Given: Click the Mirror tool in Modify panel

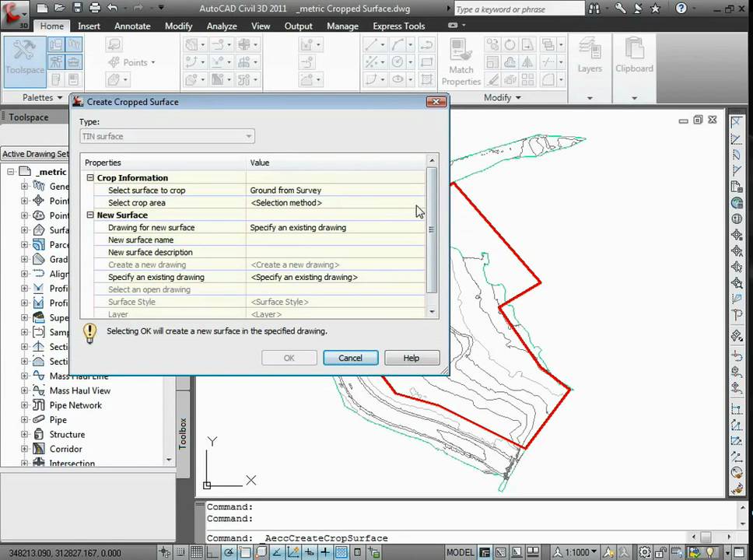Looking at the screenshot, I should 527,62.
